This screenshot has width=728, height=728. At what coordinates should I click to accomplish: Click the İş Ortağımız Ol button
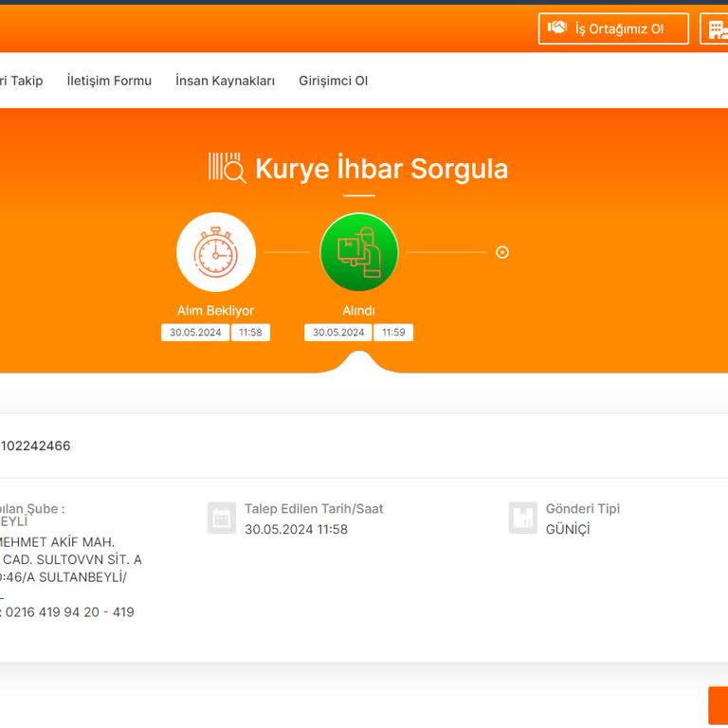613,28
